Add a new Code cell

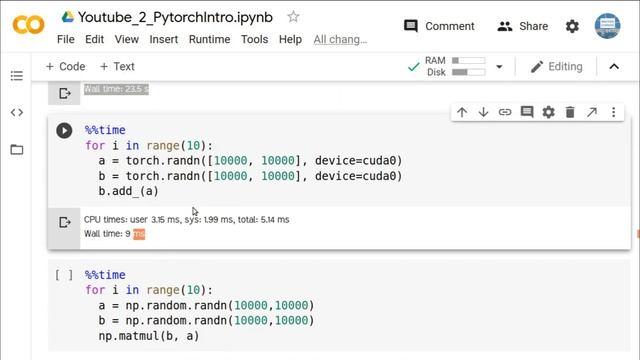[65, 67]
